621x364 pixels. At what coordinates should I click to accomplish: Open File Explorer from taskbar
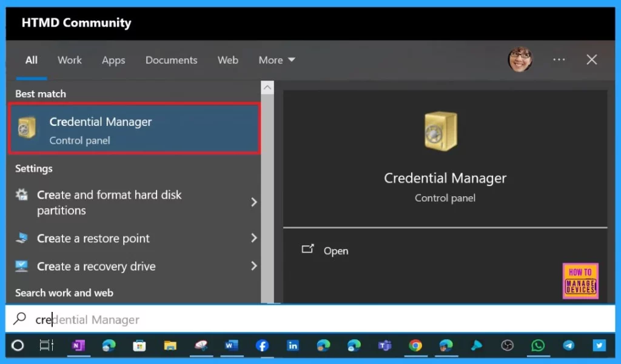point(170,346)
